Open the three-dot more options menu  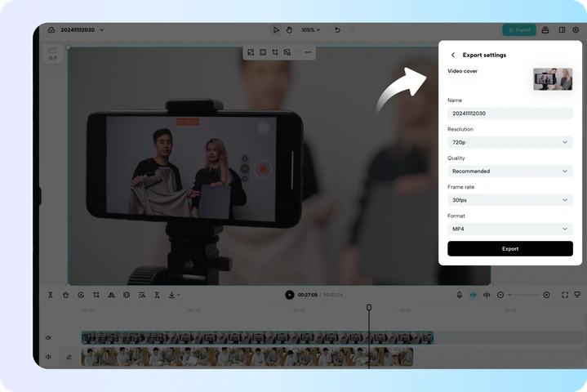click(x=308, y=52)
